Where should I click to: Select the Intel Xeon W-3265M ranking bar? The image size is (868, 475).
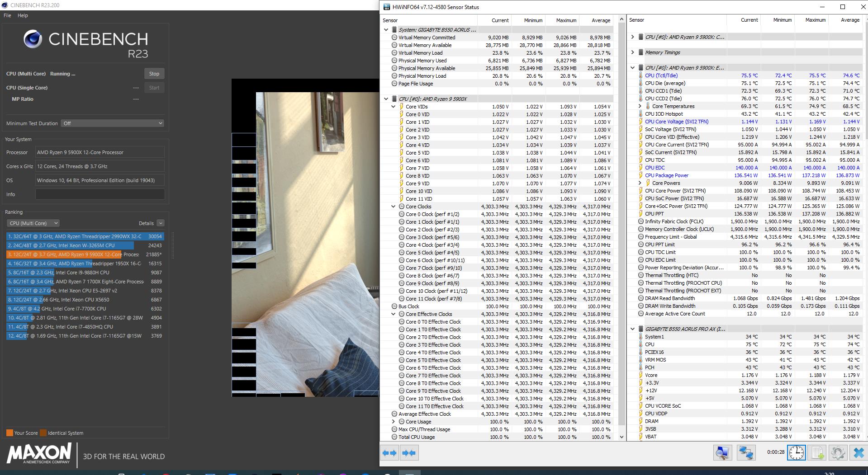pos(85,245)
